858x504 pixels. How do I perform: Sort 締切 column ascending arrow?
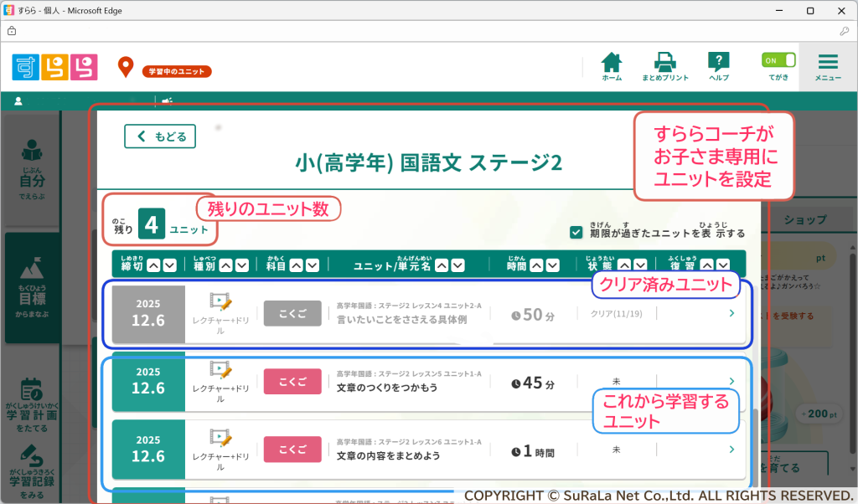pos(153,265)
